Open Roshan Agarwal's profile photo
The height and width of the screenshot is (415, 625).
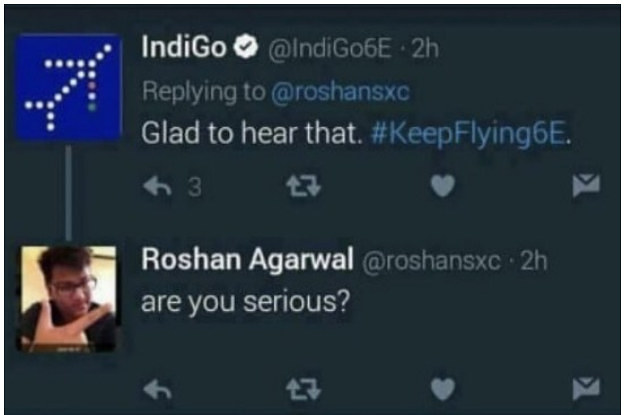[x=67, y=299]
